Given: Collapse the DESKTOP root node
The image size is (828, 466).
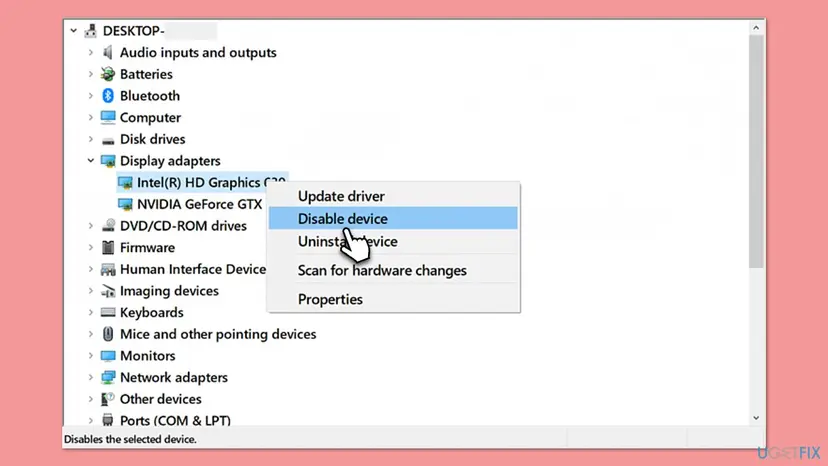Looking at the screenshot, I should click(73, 31).
